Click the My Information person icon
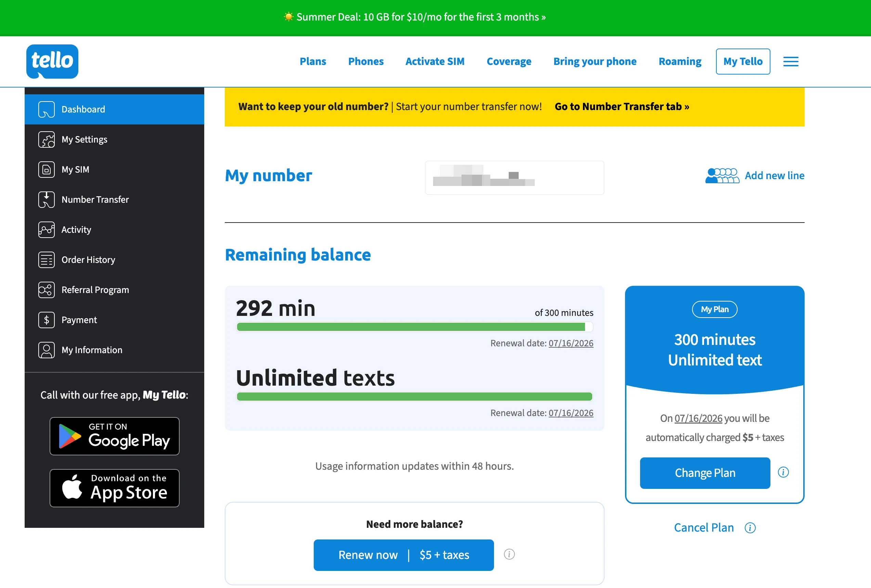The image size is (871, 588). coord(47,350)
